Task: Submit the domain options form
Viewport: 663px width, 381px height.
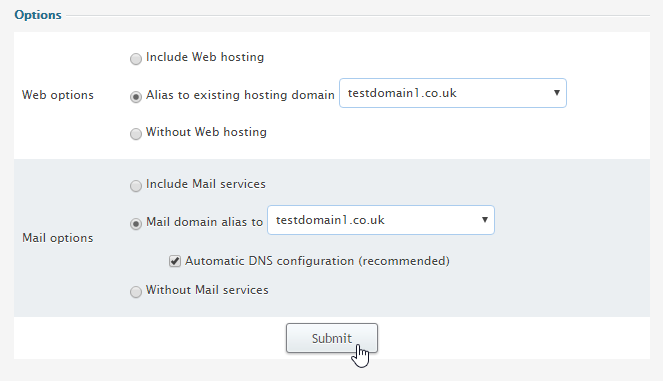Action: coord(332,338)
